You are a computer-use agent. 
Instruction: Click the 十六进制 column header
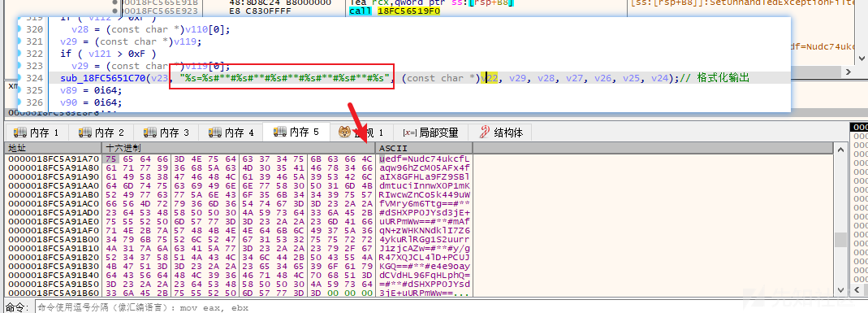238,148
